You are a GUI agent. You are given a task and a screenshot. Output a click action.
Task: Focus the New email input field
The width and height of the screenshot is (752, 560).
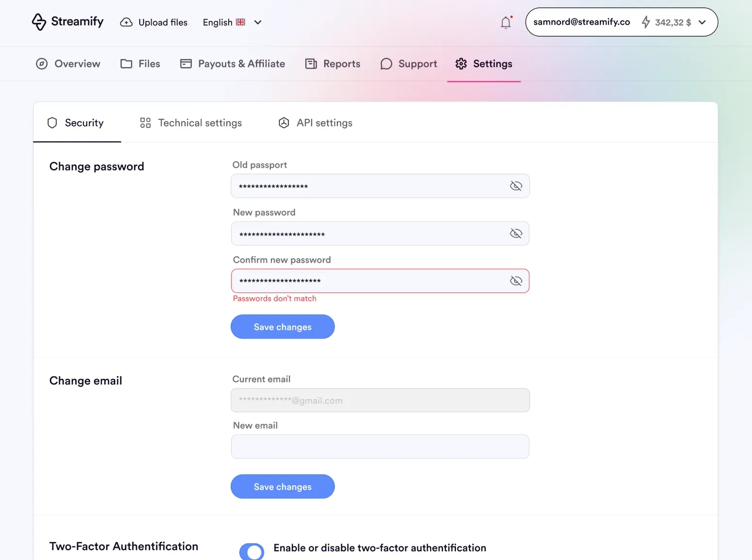pos(380,447)
